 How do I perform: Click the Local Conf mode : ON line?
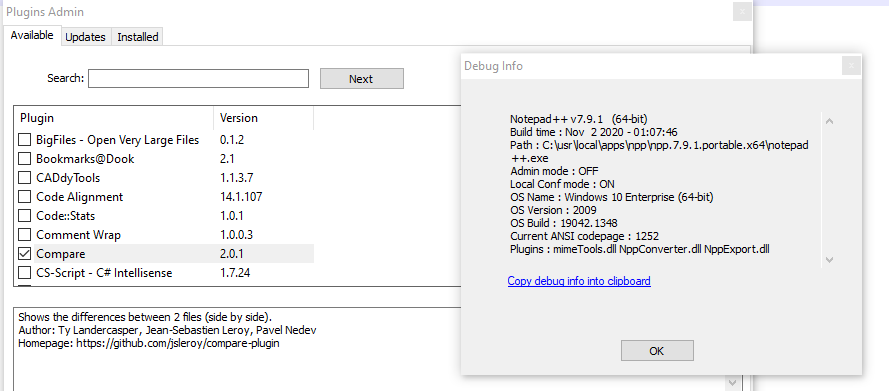[562, 184]
